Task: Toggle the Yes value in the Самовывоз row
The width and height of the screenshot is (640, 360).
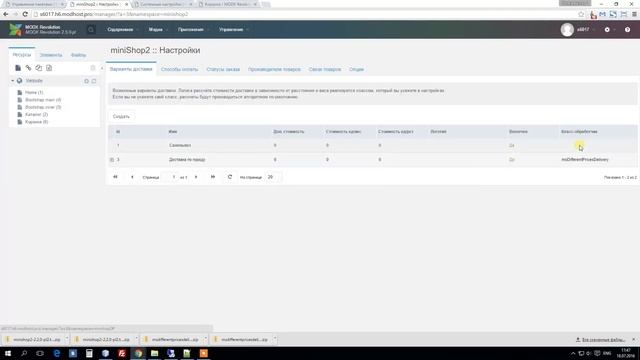Action: (512, 145)
